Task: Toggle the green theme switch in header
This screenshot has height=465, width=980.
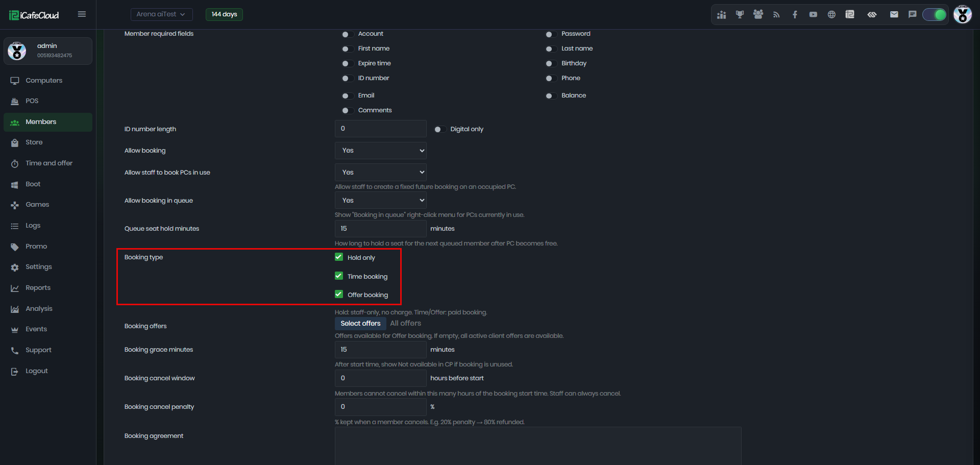Action: (935, 15)
